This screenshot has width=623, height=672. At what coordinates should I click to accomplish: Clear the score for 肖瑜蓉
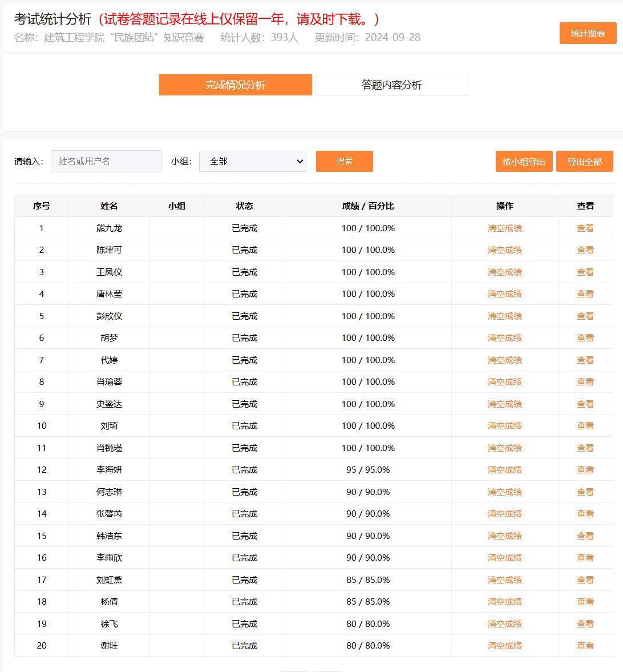point(504,382)
